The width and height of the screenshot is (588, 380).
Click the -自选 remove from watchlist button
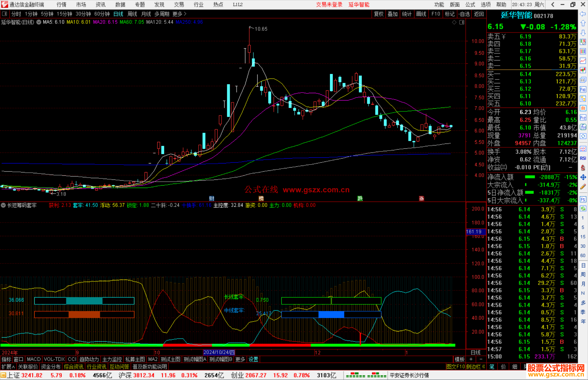coord(464,14)
